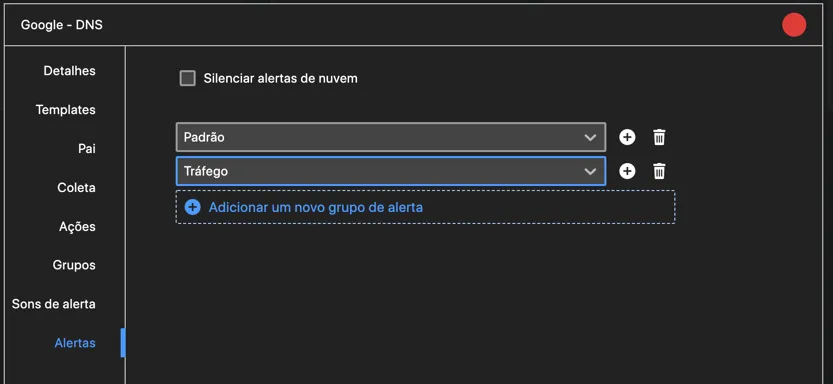Open the Sons de alerta tab
The height and width of the screenshot is (384, 833).
pos(54,304)
